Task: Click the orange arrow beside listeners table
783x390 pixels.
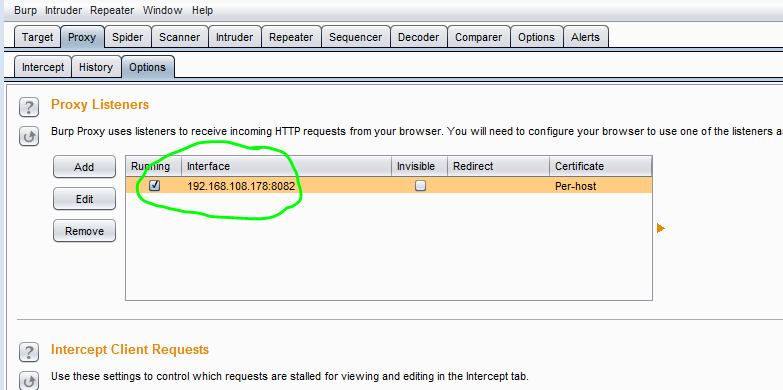Action: pos(661,228)
